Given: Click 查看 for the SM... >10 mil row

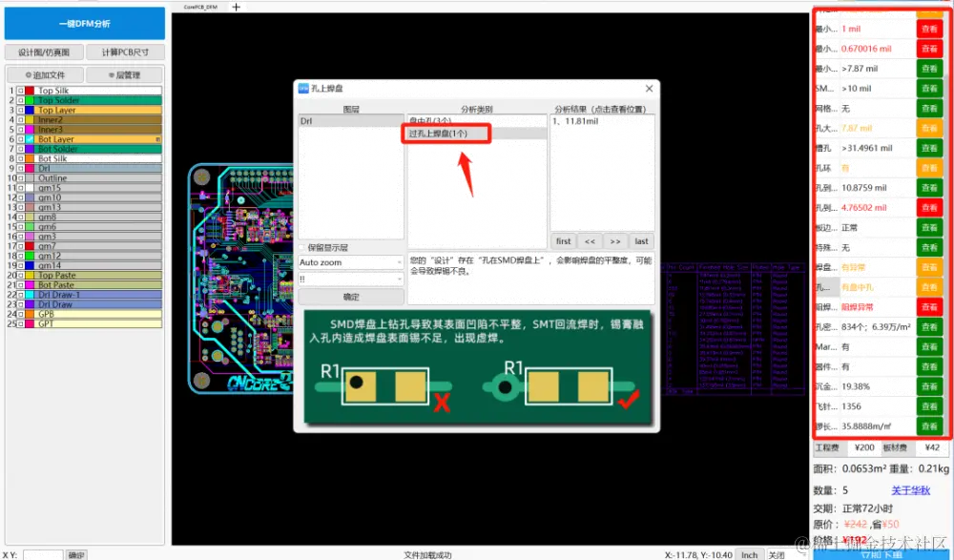Looking at the screenshot, I should pyautogui.click(x=929, y=89).
